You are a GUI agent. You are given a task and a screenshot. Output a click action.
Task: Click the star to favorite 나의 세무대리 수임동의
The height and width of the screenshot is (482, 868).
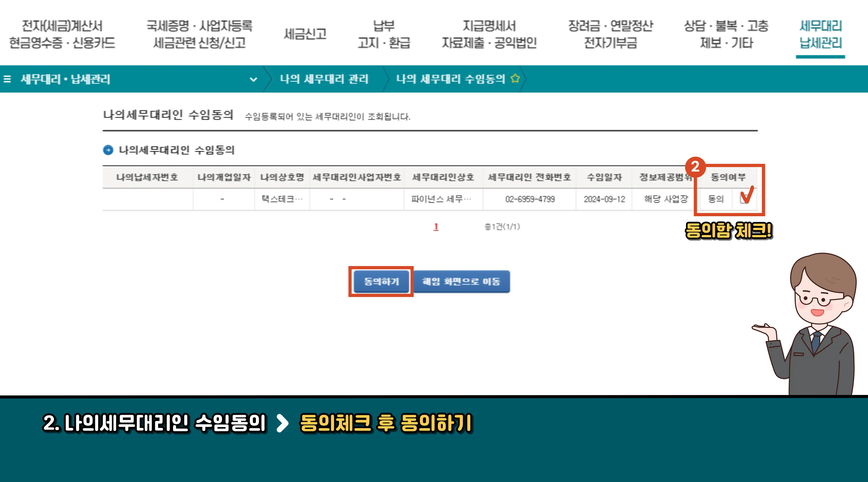pyautogui.click(x=515, y=78)
